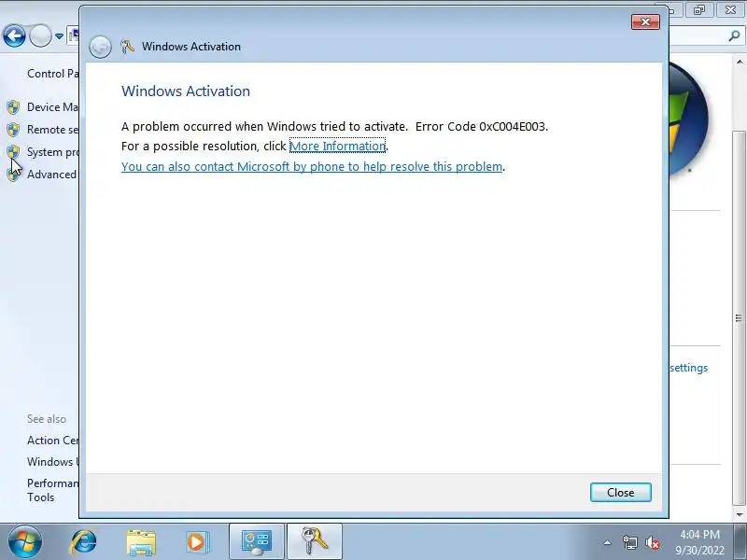The image size is (747, 560).
Task: Show hidden tray icons arrow
Action: (x=608, y=542)
